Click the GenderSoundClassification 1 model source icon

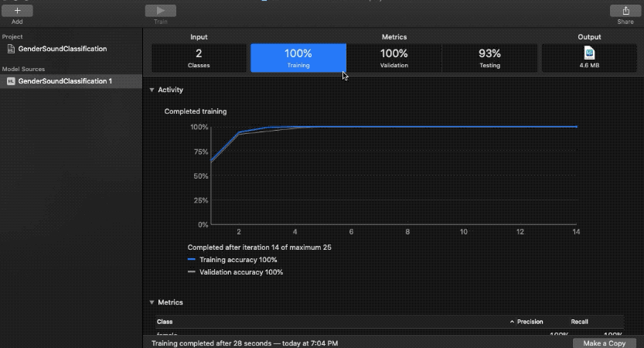[11, 81]
